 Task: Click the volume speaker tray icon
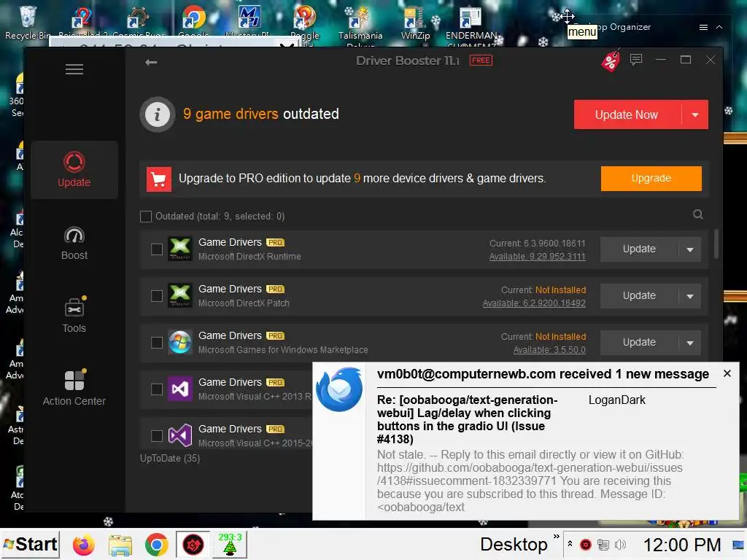point(620,545)
